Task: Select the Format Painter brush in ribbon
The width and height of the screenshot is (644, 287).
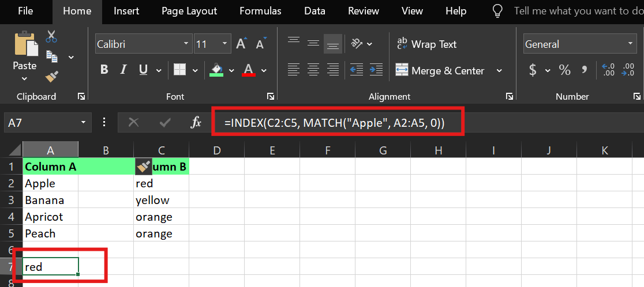Action: click(52, 76)
